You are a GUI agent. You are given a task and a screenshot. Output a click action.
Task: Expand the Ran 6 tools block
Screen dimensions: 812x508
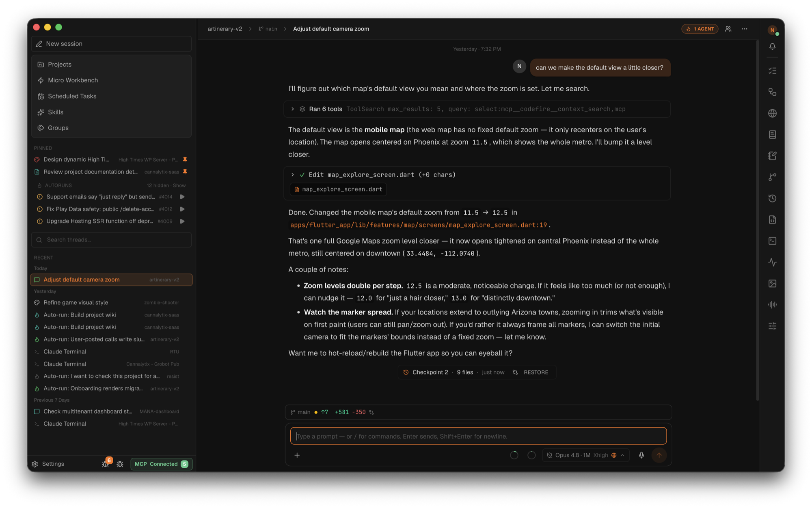click(x=292, y=109)
